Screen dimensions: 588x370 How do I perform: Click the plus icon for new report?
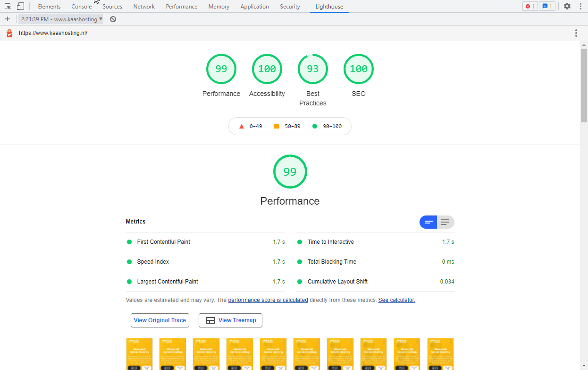[8, 19]
